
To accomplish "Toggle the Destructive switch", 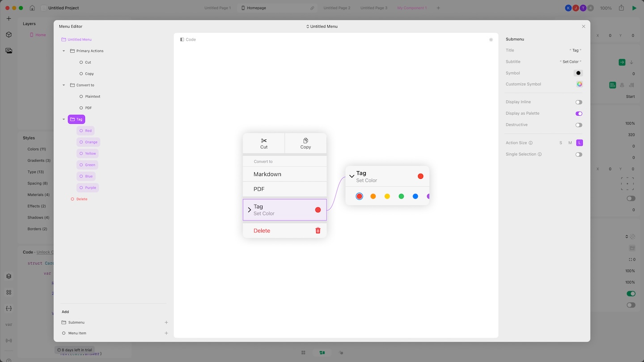I will click(x=579, y=125).
